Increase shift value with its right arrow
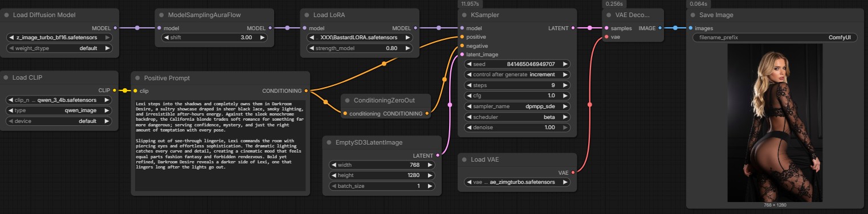The width and height of the screenshot is (868, 214). pos(263,38)
